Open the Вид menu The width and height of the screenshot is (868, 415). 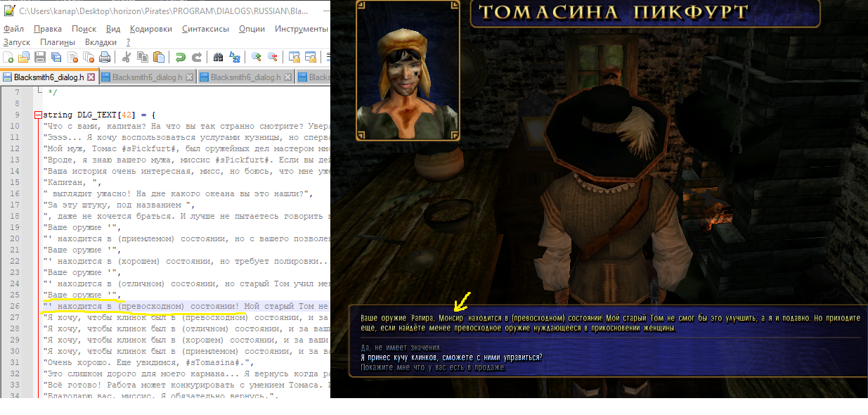pos(113,29)
